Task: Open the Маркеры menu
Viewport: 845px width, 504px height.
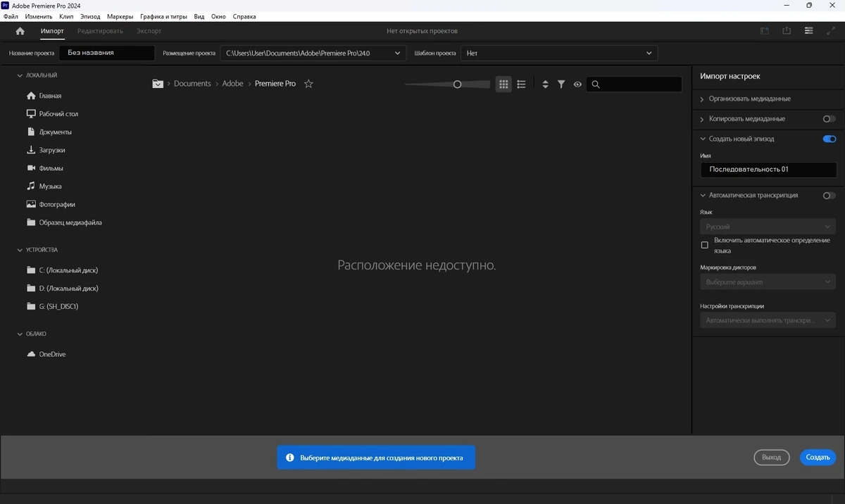Action: click(x=120, y=16)
